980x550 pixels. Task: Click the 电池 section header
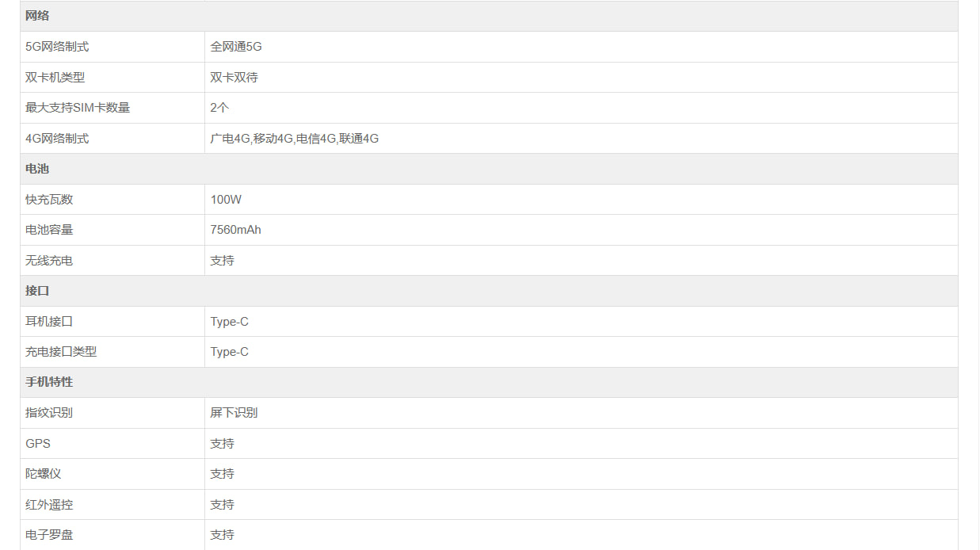[x=37, y=169]
